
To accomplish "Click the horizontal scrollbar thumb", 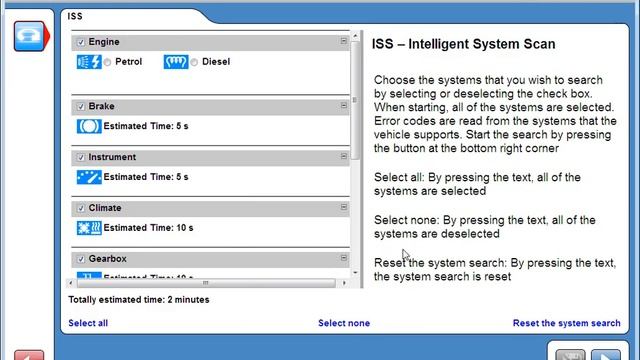I will click(x=206, y=283).
